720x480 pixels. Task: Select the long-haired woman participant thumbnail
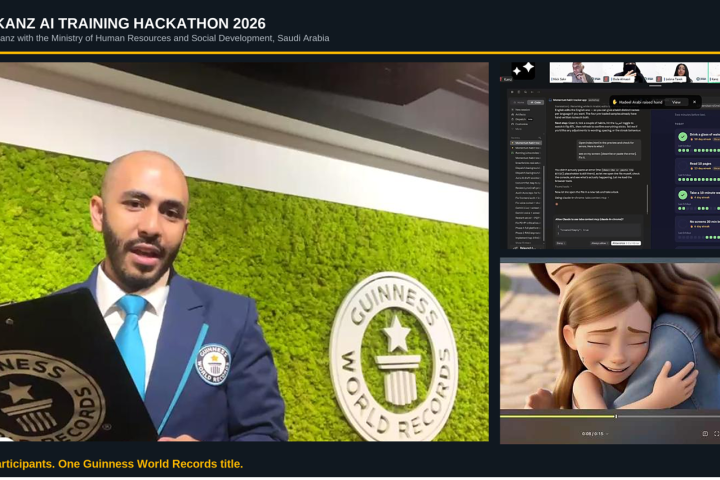tap(683, 73)
